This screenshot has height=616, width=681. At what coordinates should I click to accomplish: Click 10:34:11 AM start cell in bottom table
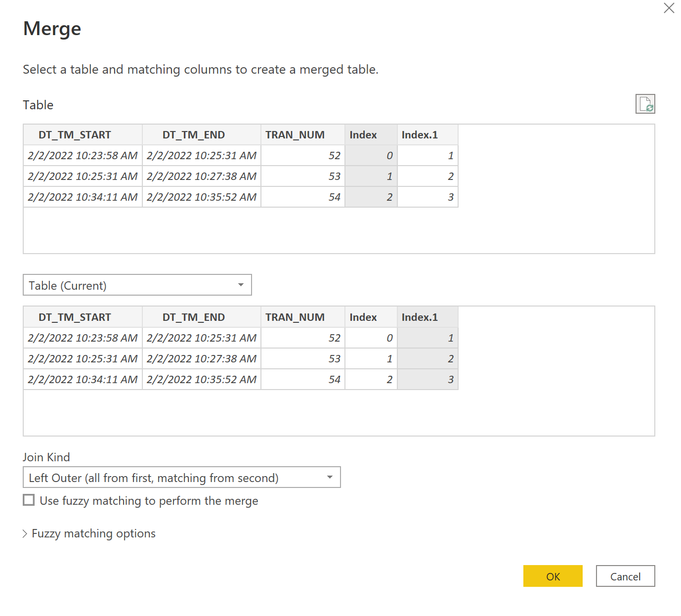click(x=83, y=380)
